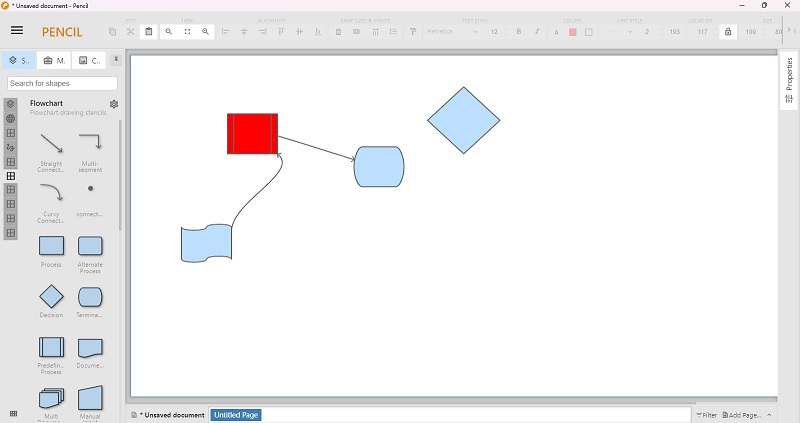Click the Unsaved document label

tap(169, 415)
